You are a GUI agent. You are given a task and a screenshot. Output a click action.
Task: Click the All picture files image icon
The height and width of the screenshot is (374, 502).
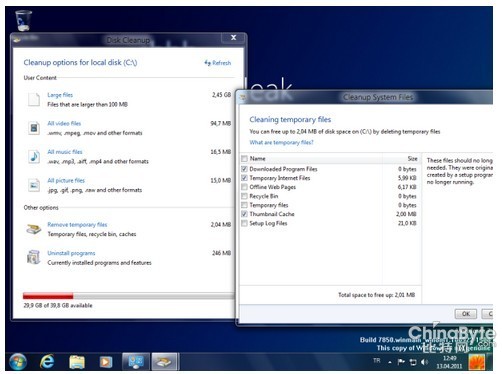click(34, 185)
